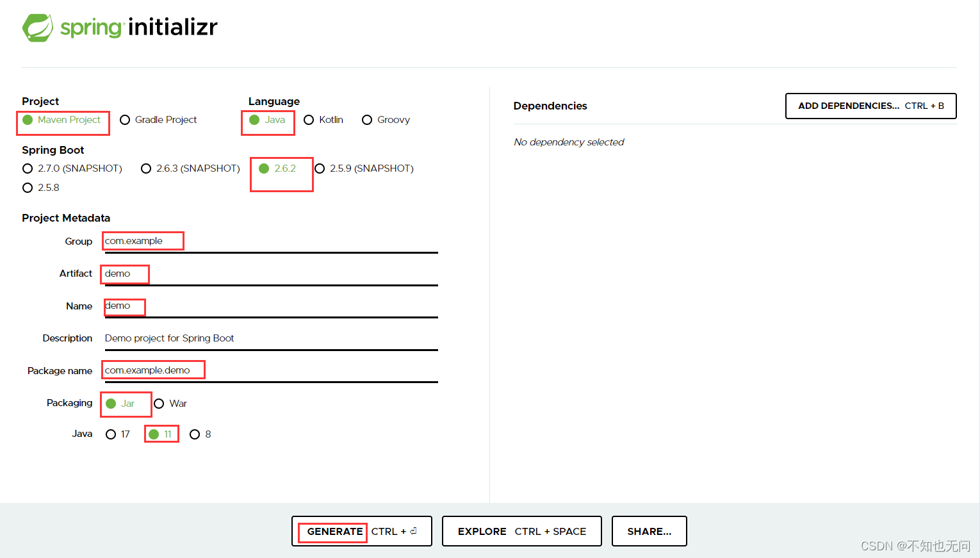Click the Project Metadata heading
Screen dimensions: 980x558
tap(66, 218)
